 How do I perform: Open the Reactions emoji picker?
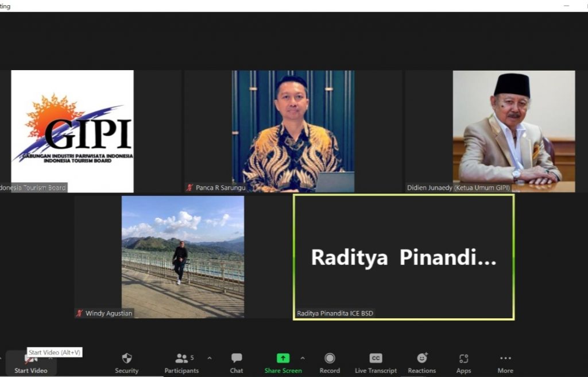point(422,363)
